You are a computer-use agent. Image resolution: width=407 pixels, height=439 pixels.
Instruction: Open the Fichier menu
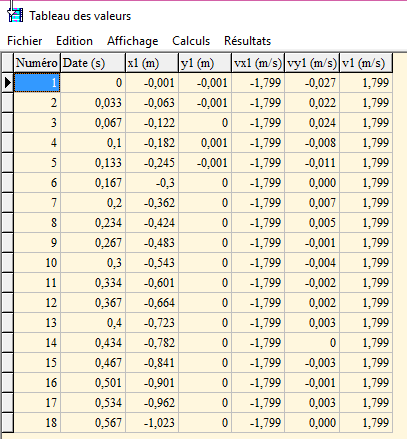pyautogui.click(x=25, y=41)
